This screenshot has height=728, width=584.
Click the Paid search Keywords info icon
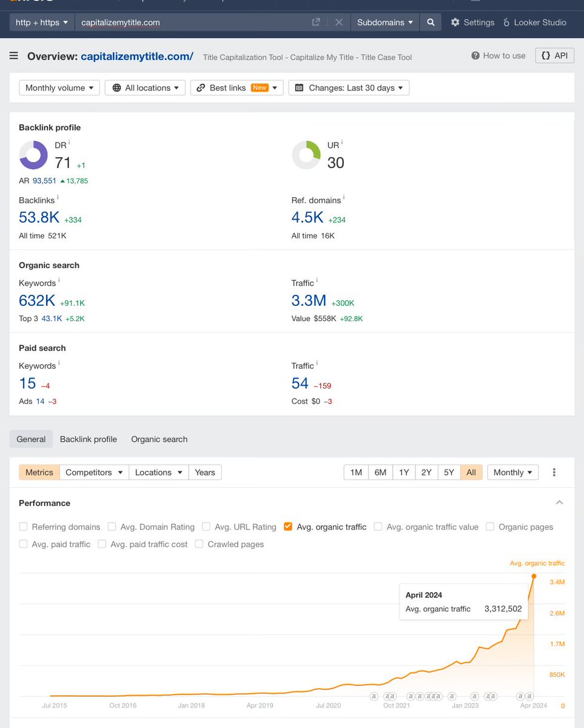(x=59, y=363)
